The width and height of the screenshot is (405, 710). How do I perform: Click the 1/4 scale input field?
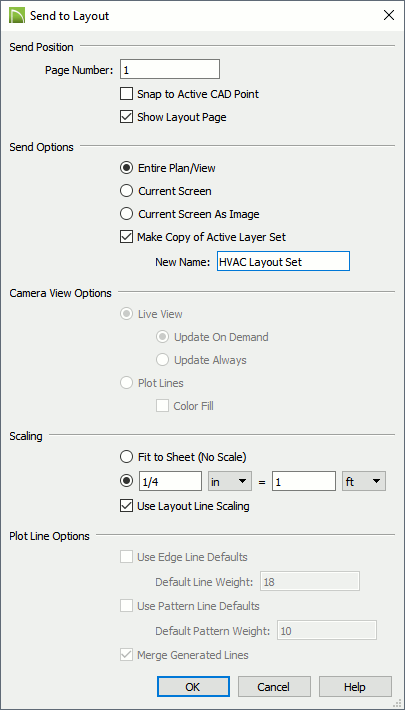[x=170, y=481]
